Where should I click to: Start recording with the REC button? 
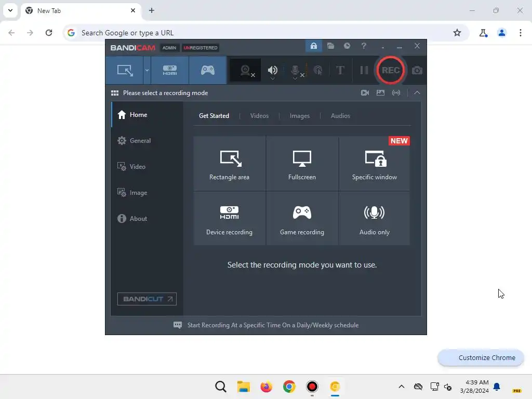(x=391, y=70)
